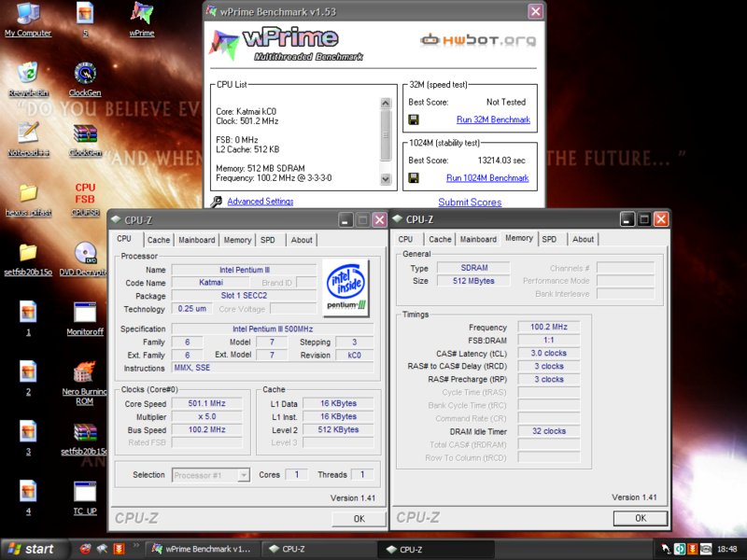747x560 pixels.
Task: Click Intel inside Pentium III logo
Action: pos(345,287)
